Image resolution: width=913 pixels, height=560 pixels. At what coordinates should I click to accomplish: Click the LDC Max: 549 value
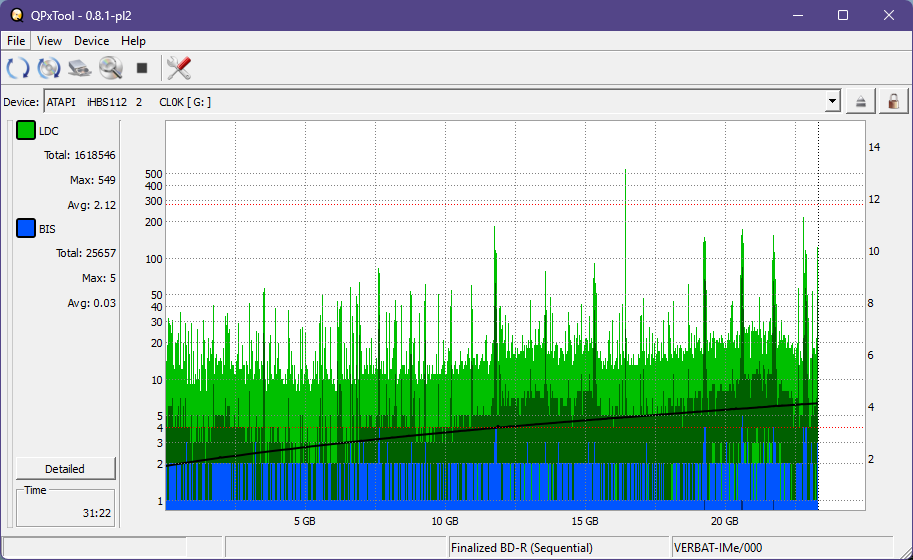pos(93,180)
